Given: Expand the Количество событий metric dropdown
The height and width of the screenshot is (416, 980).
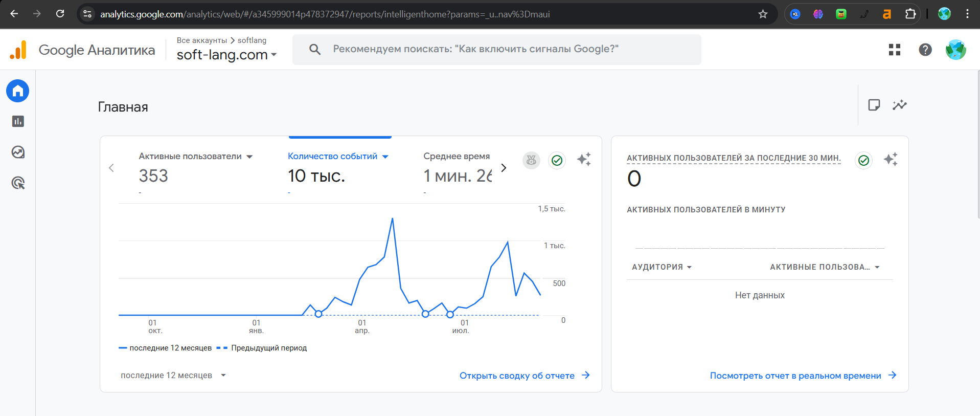Looking at the screenshot, I should pos(385,157).
